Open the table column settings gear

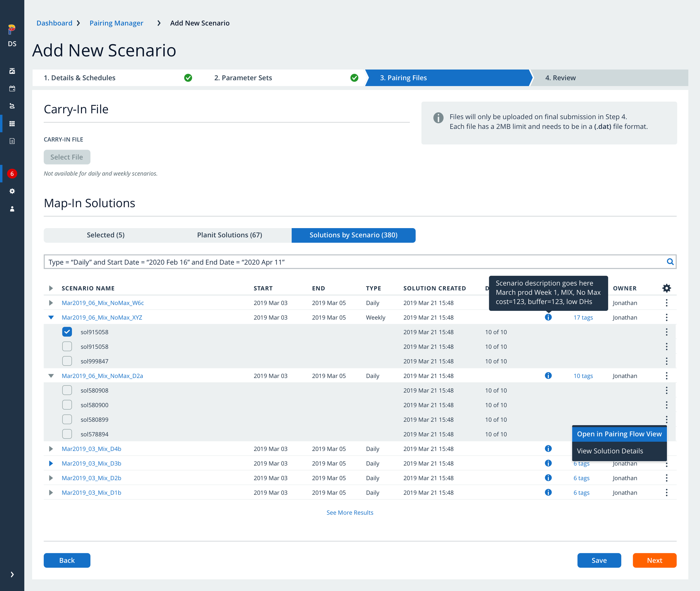(666, 288)
